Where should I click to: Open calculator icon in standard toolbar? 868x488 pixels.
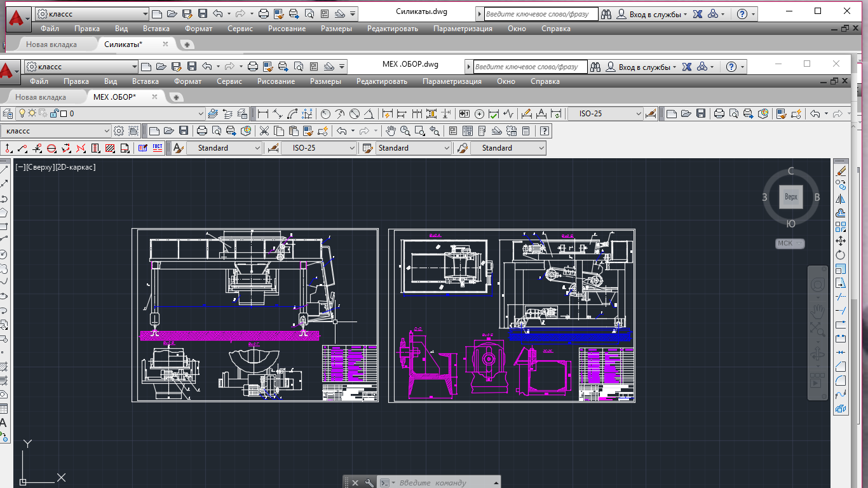point(526,131)
